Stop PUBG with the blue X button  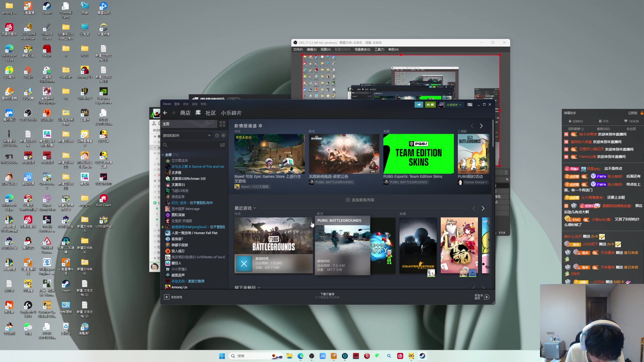tap(244, 264)
